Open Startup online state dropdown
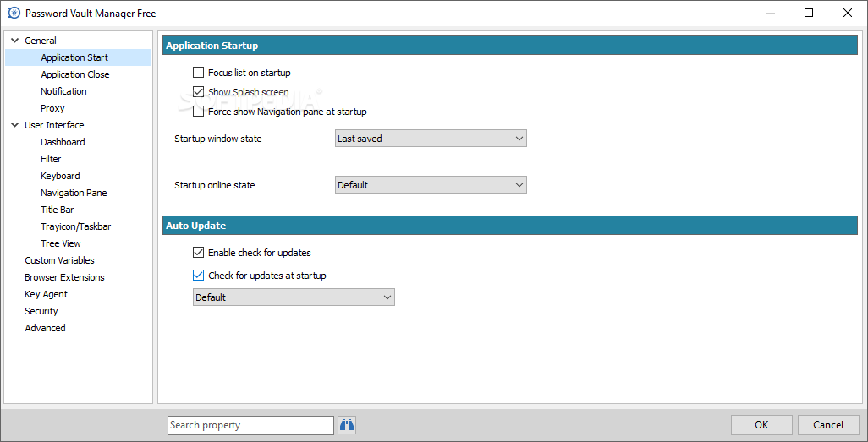Viewport: 868px width, 442px height. point(431,185)
